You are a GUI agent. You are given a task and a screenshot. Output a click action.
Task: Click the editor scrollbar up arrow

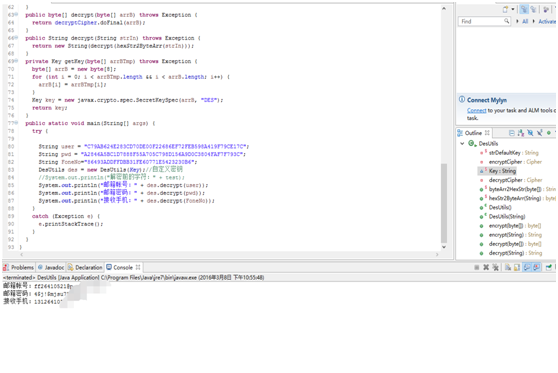(444, 9)
